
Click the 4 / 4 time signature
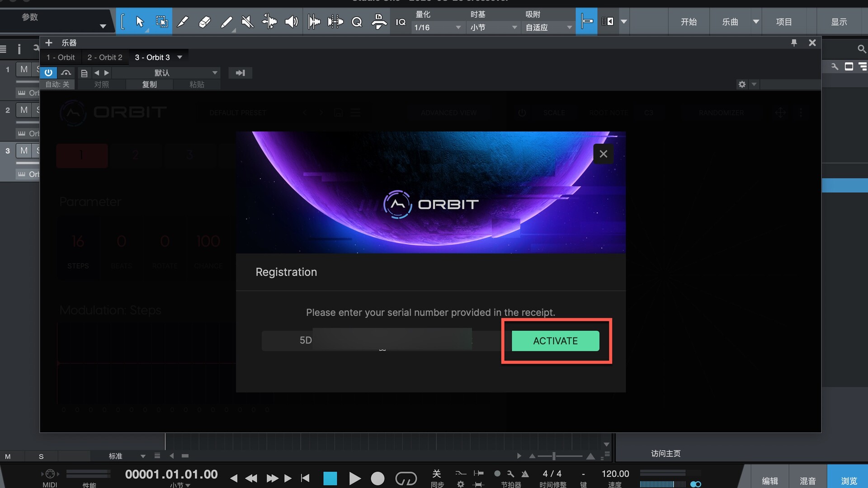pyautogui.click(x=552, y=474)
